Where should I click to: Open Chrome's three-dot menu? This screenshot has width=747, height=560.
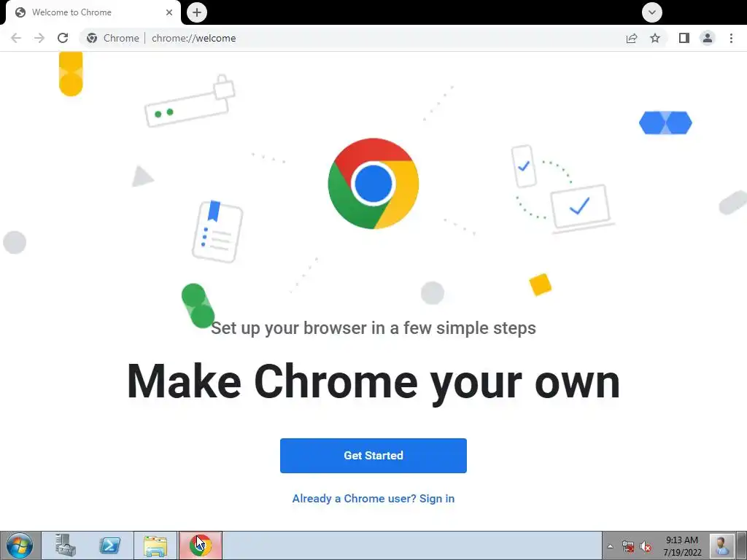pyautogui.click(x=731, y=38)
